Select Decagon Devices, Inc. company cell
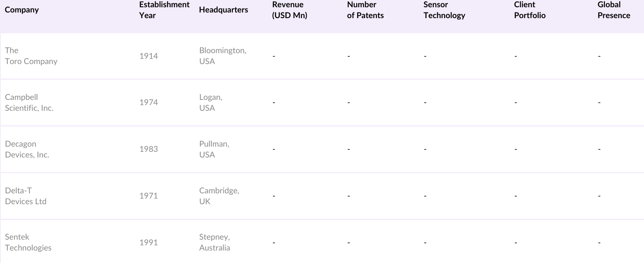This screenshot has width=644, height=263. [x=27, y=149]
